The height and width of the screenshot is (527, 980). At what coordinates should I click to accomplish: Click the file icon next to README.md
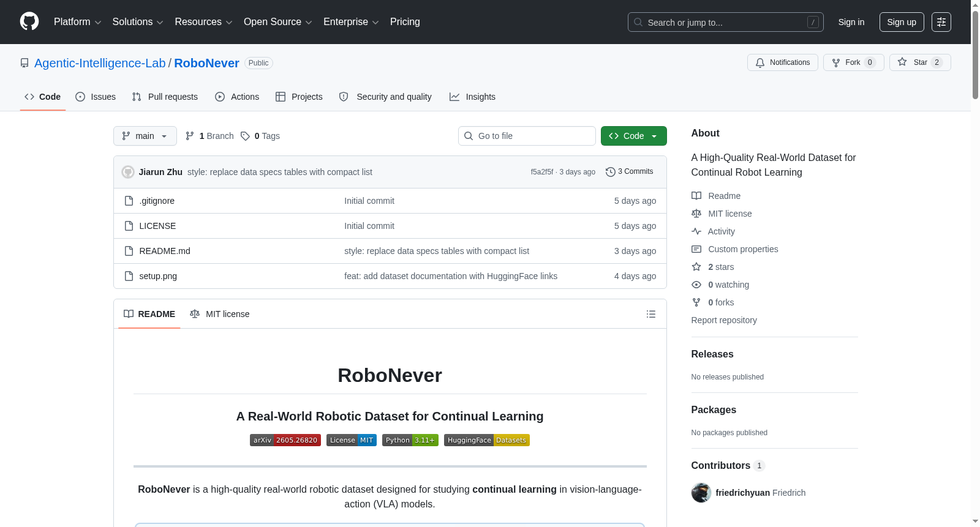[129, 251]
